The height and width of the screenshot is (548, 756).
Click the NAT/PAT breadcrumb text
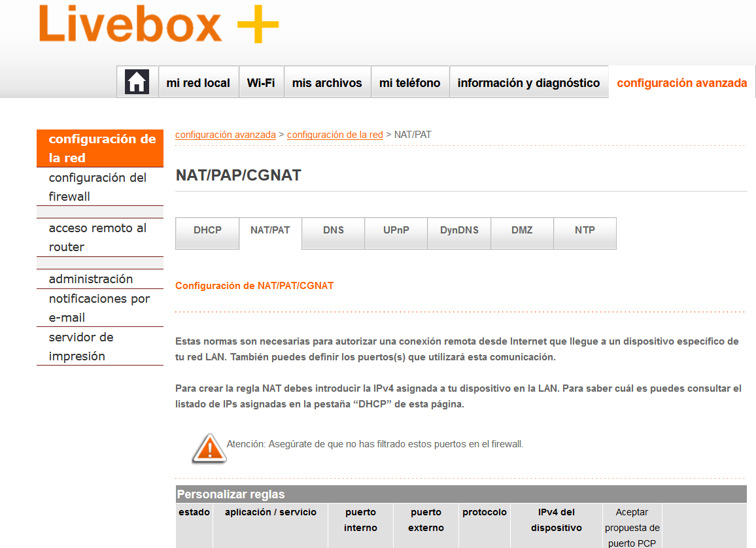(413, 135)
